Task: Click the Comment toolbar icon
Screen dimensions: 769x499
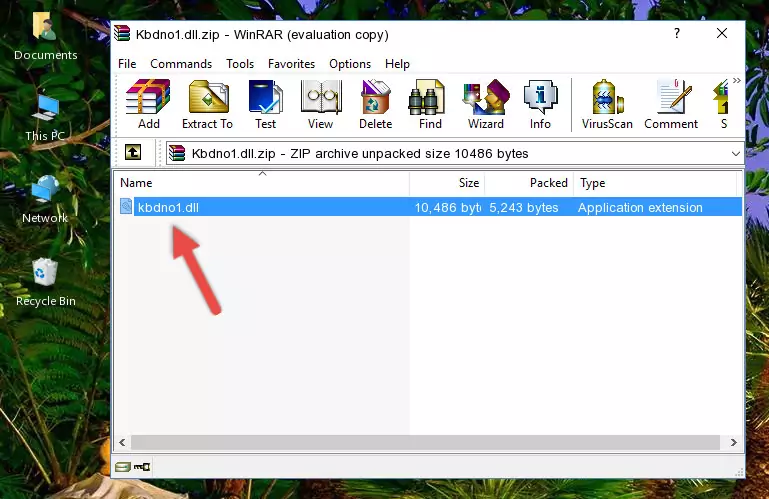Action: (671, 105)
